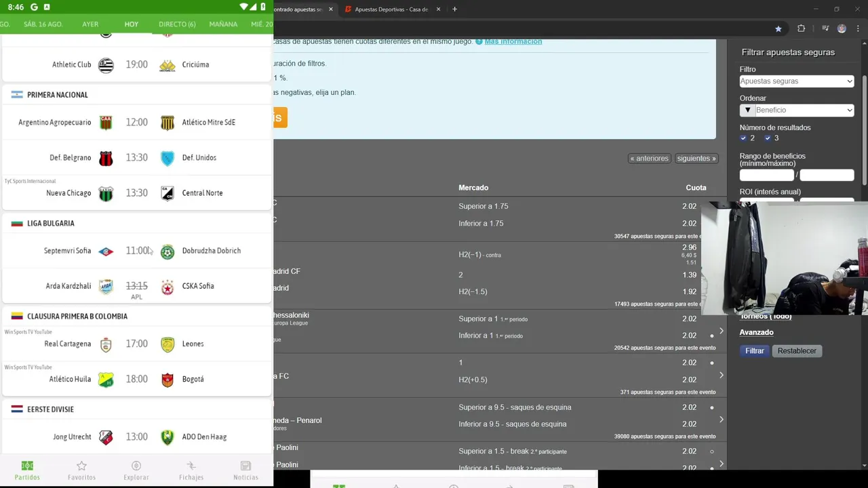Tap Nueva Chicago team crest
868x488 pixels.
(x=106, y=193)
